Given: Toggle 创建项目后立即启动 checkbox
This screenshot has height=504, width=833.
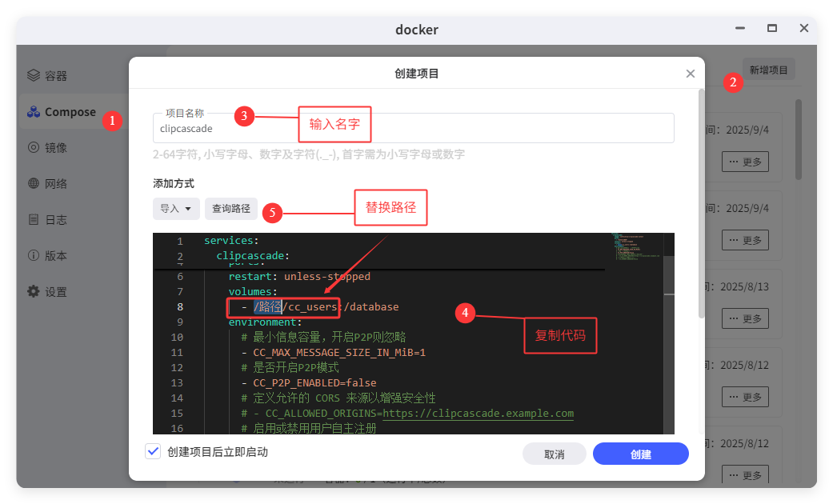Looking at the screenshot, I should click(153, 452).
